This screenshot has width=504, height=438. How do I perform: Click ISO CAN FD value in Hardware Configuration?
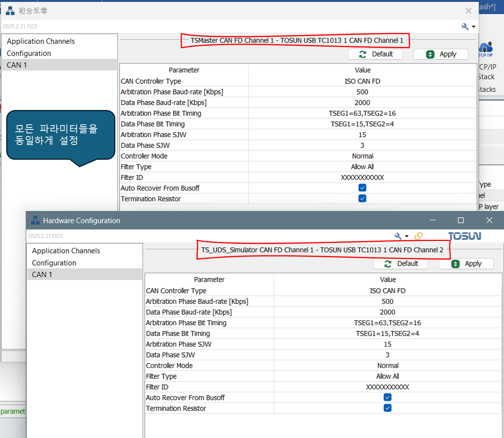coord(388,291)
